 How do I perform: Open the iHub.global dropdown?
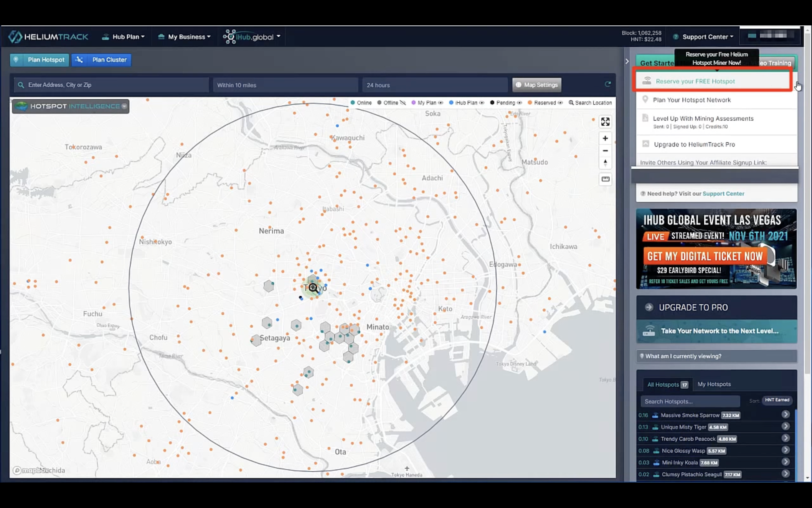pyautogui.click(x=252, y=37)
